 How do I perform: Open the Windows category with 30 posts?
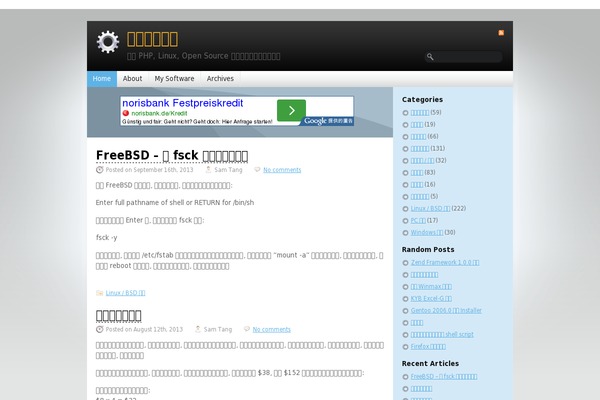[x=427, y=233]
